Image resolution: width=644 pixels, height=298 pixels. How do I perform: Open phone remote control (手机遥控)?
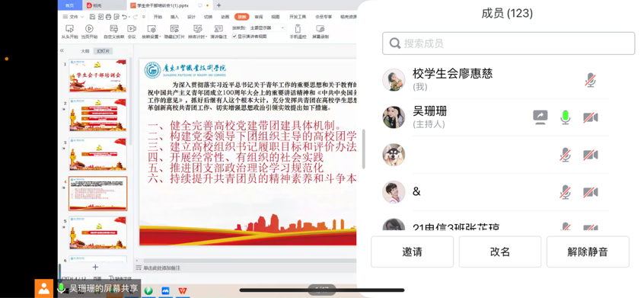click(x=298, y=32)
